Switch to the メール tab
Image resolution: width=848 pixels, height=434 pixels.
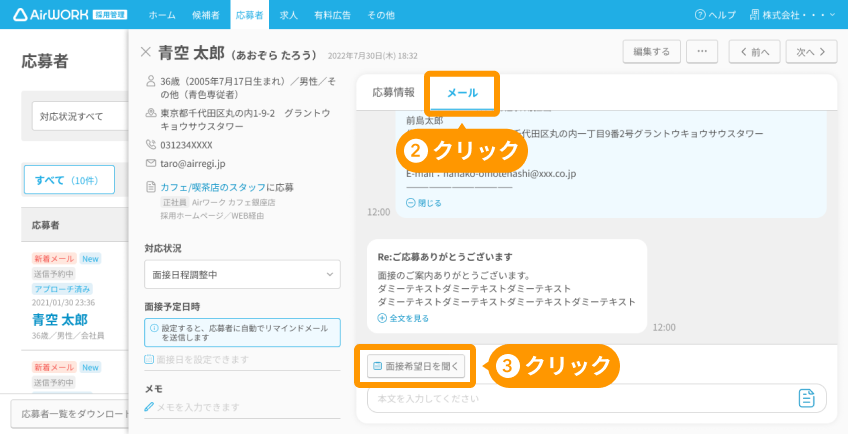click(462, 93)
